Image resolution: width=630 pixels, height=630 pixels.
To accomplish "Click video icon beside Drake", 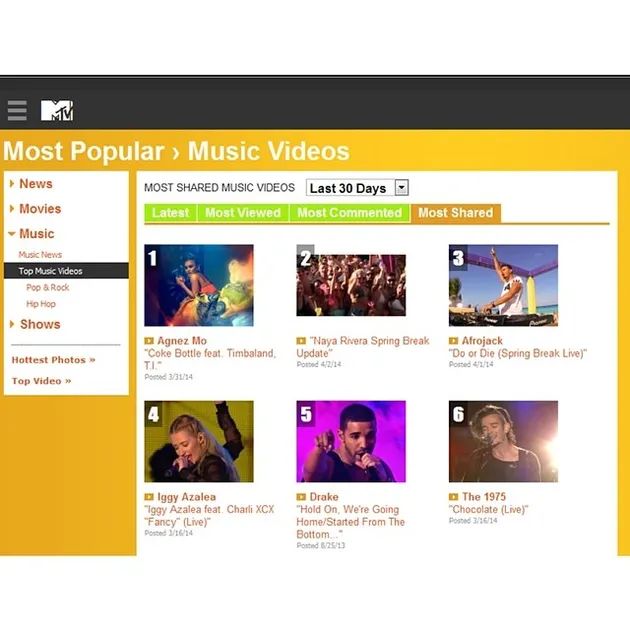I will pyautogui.click(x=301, y=497).
